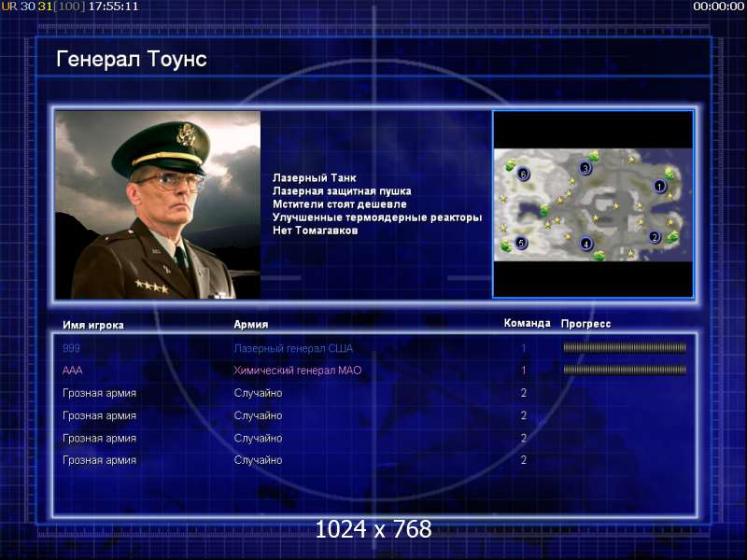Select player name 'AAA'
747x560 pixels.
(73, 370)
